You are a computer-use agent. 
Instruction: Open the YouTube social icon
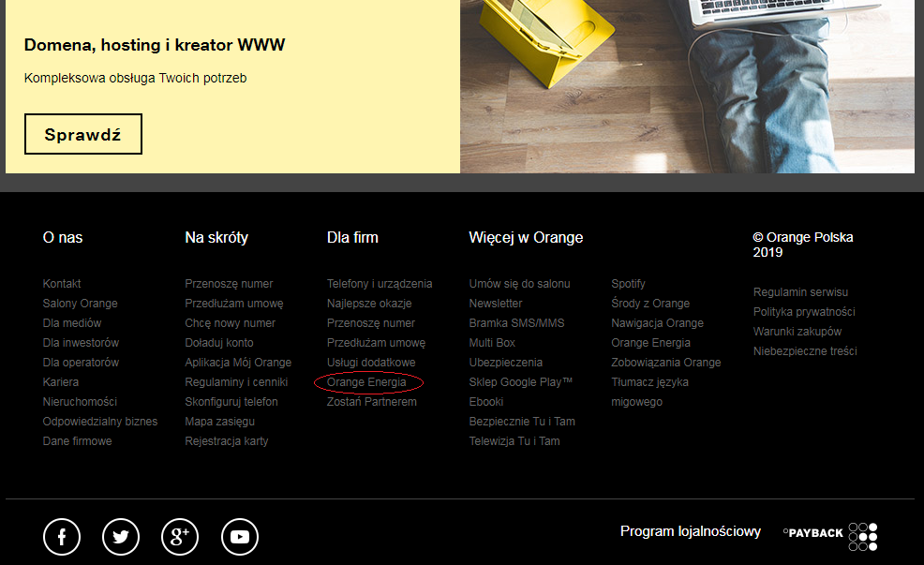click(240, 537)
